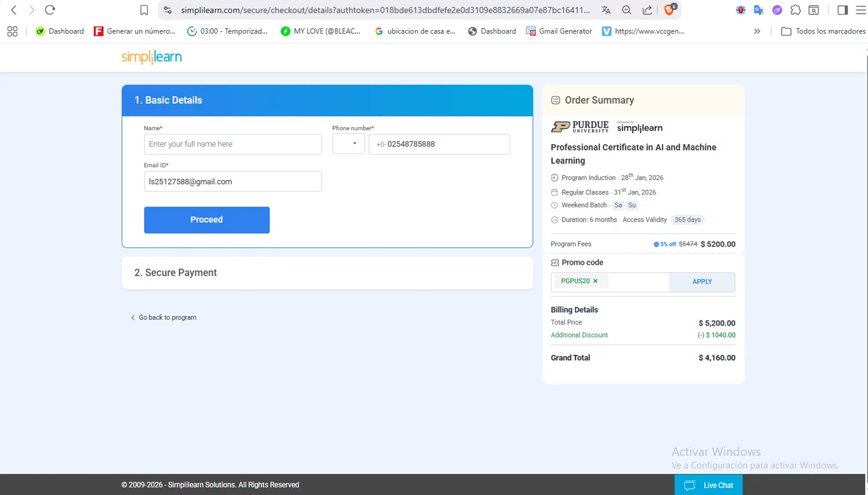Click the Additional Discount $ 1040.00 value
The height and width of the screenshot is (495, 868).
(x=716, y=335)
